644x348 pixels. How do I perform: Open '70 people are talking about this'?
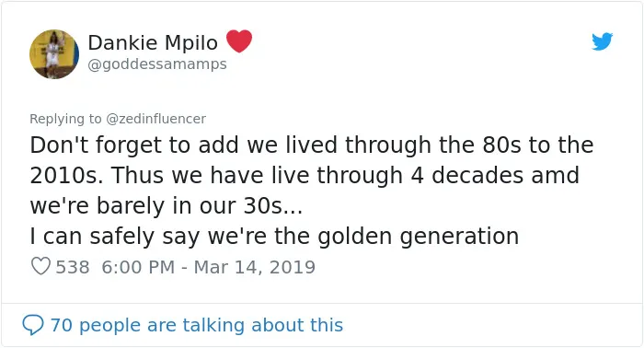197,325
